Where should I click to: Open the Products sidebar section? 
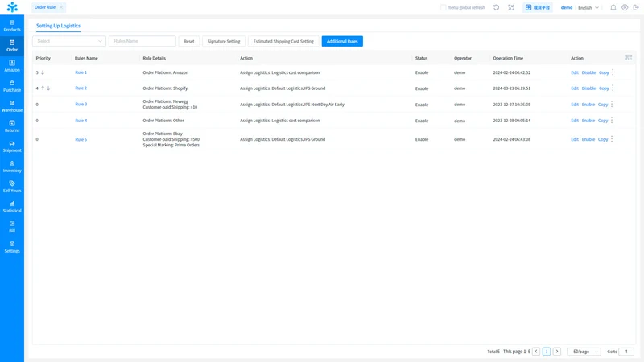click(x=12, y=26)
